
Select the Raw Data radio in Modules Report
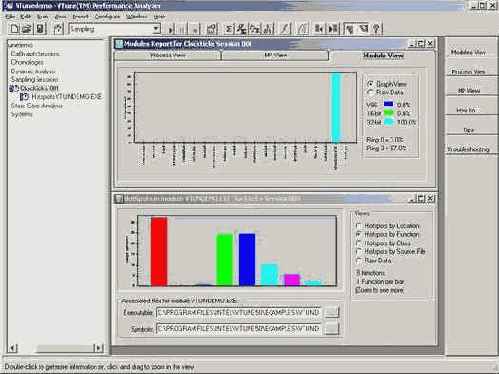click(370, 92)
